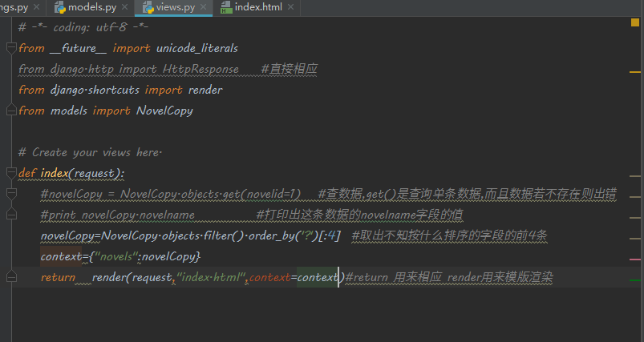This screenshot has width=644, height=342.
Task: Click the pink error stripe marker on right
Action: (x=636, y=258)
